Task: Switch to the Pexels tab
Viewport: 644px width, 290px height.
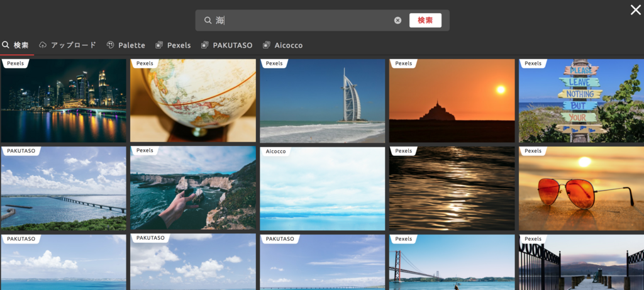Action: 173,45
